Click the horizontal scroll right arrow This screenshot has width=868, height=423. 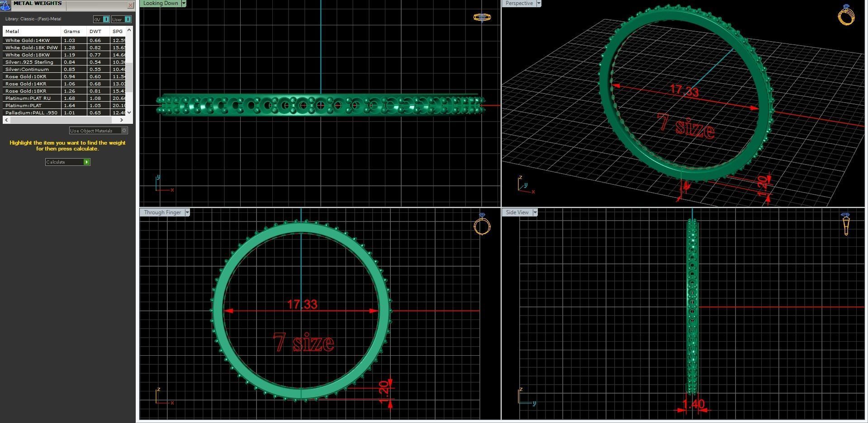click(x=122, y=120)
